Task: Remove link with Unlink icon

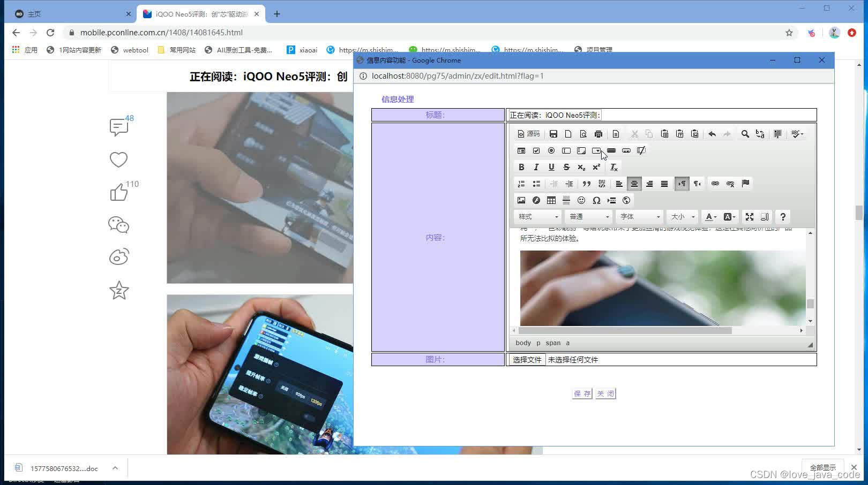Action: [x=730, y=184]
